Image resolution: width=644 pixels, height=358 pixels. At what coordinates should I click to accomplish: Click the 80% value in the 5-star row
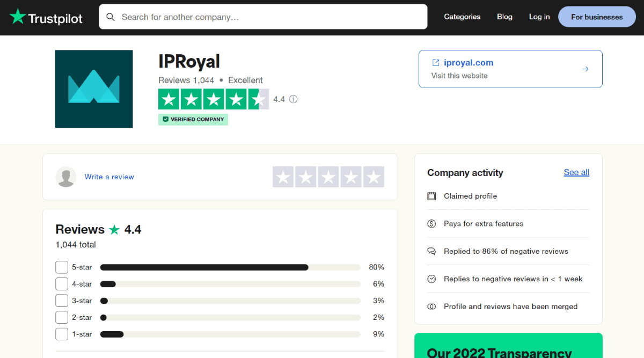point(377,267)
